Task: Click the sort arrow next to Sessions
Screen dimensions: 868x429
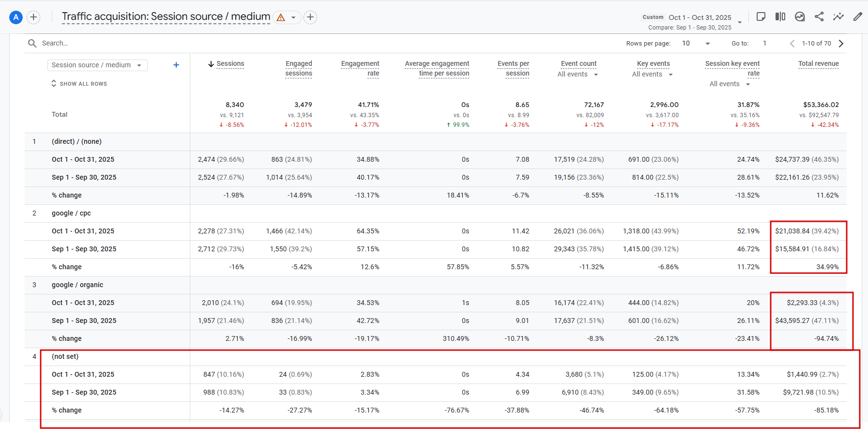Action: [211, 64]
